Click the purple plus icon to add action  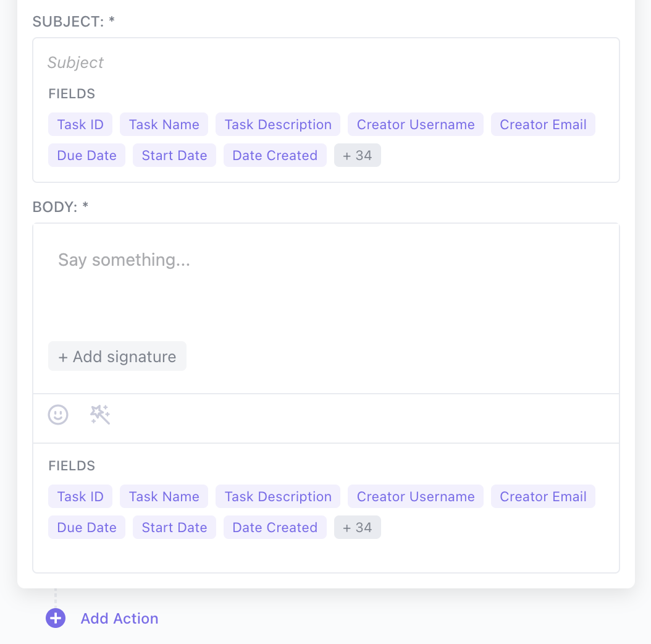tap(56, 618)
